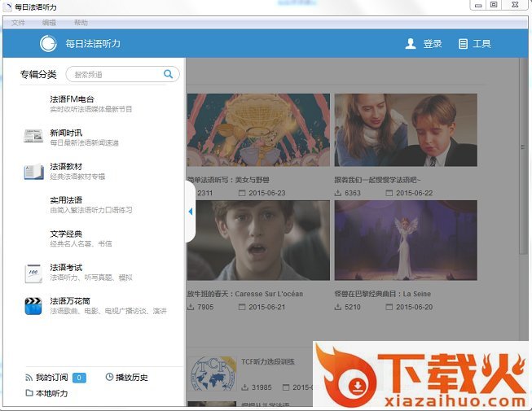Click the 每日法语听力 header title
Image resolution: width=532 pixels, height=411 pixels.
(93, 43)
